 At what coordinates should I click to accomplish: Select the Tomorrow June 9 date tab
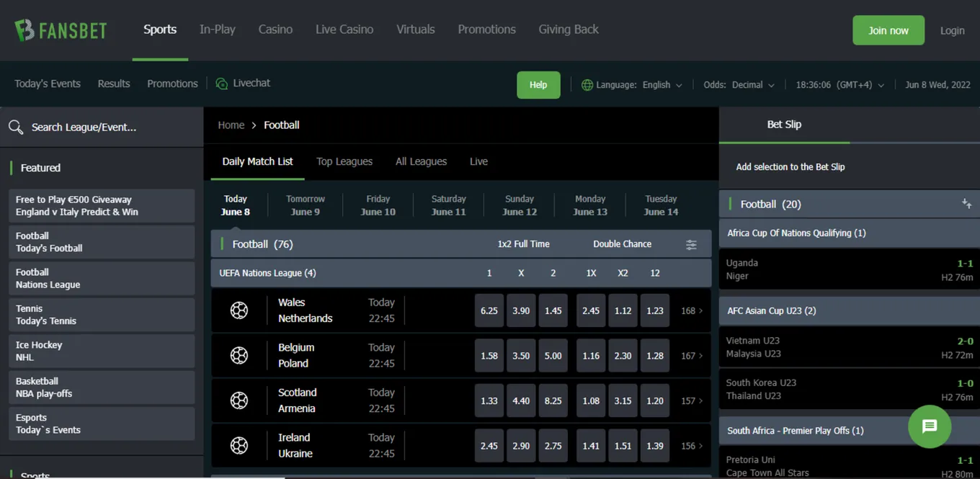306,205
